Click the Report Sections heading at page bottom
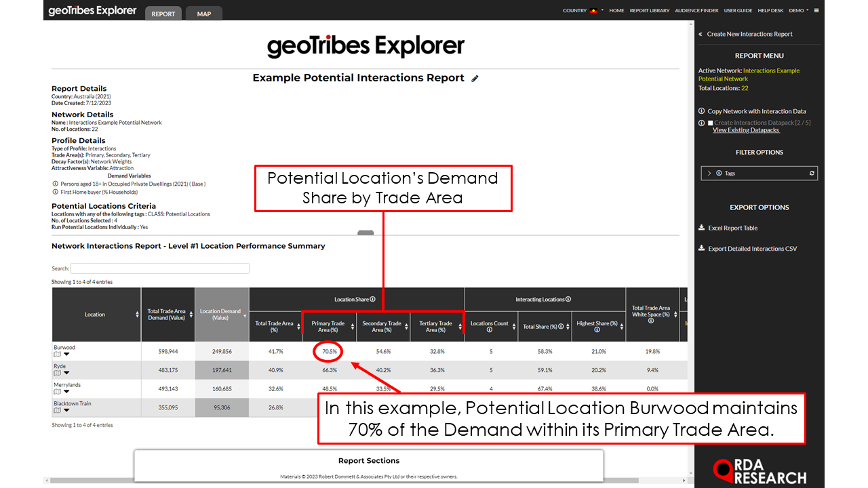Image resolution: width=868 pixels, height=488 pixels. coord(369,461)
